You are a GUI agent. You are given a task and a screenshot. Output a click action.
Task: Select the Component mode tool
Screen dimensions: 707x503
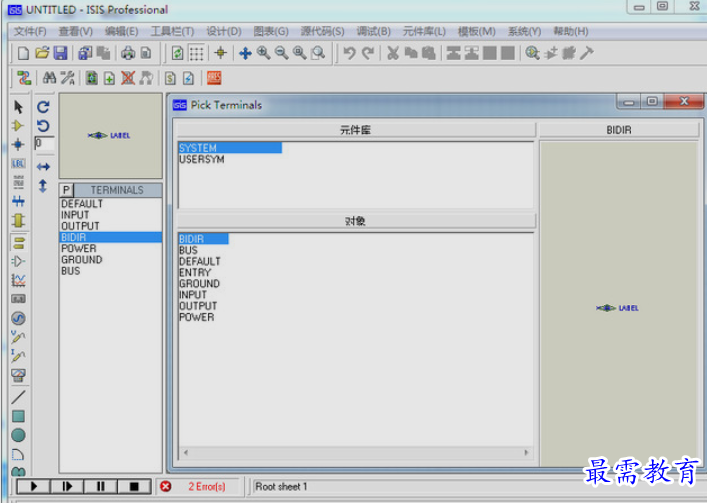[18, 126]
